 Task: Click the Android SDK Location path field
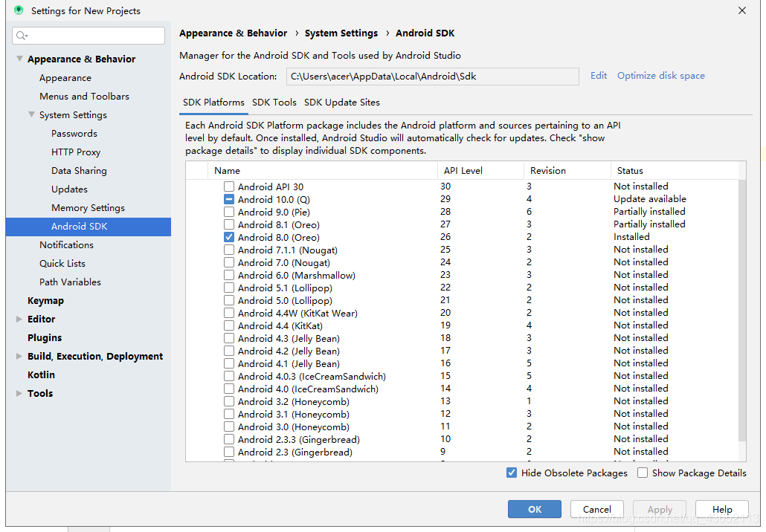point(431,77)
